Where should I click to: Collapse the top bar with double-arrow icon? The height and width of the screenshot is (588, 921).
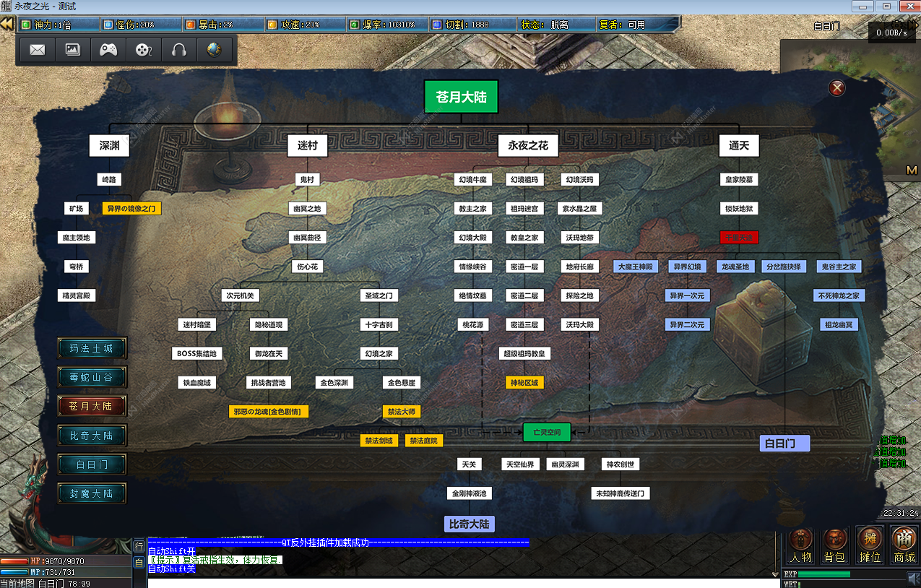click(7, 24)
